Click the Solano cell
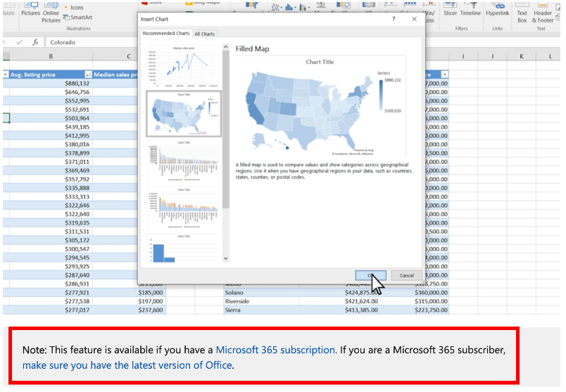The height and width of the screenshot is (392, 566). (261, 292)
